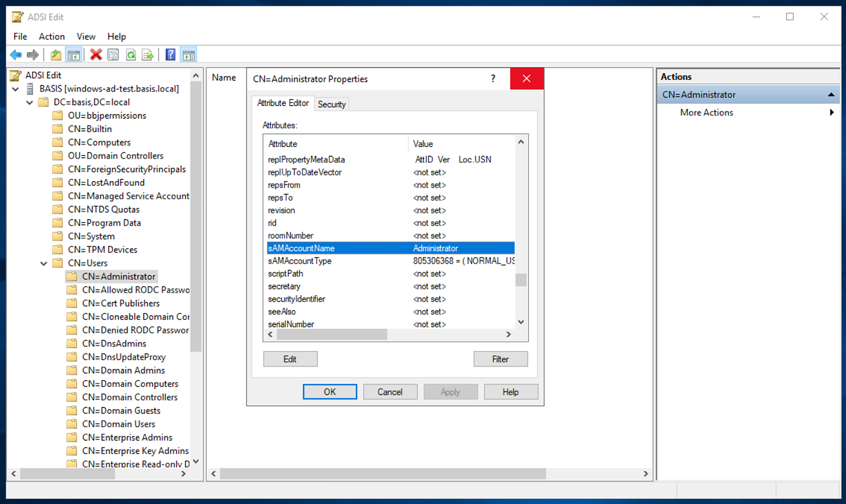This screenshot has height=504, width=846.
Task: Select the replPropertyMetaData attribute row
Action: pos(391,160)
